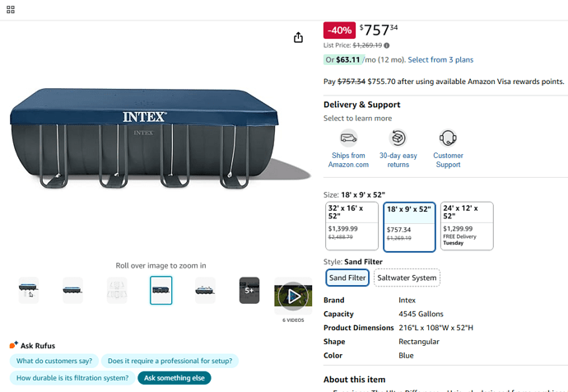The height and width of the screenshot is (392, 568).
Task: Click the -40% discount badge
Action: tap(339, 30)
